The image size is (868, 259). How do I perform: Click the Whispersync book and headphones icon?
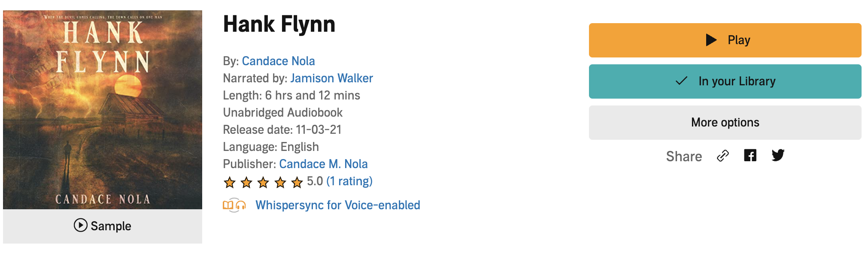point(234,205)
